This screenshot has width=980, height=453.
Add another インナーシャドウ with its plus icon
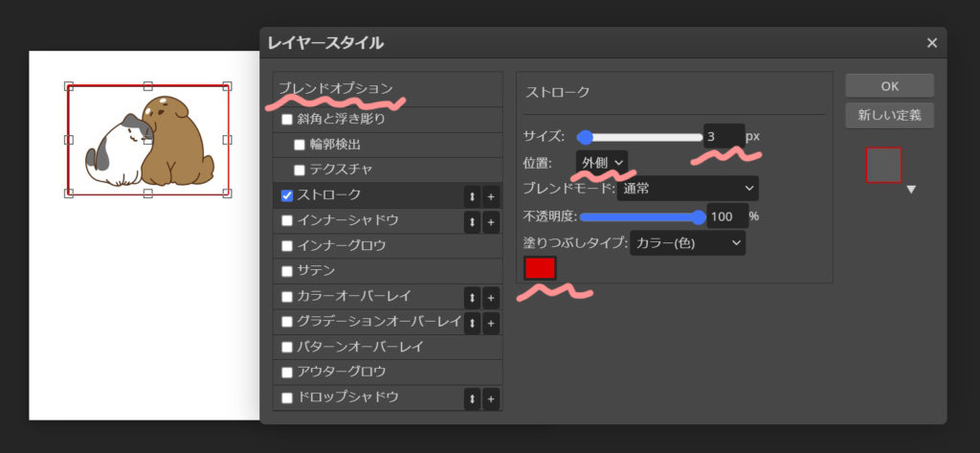point(491,221)
